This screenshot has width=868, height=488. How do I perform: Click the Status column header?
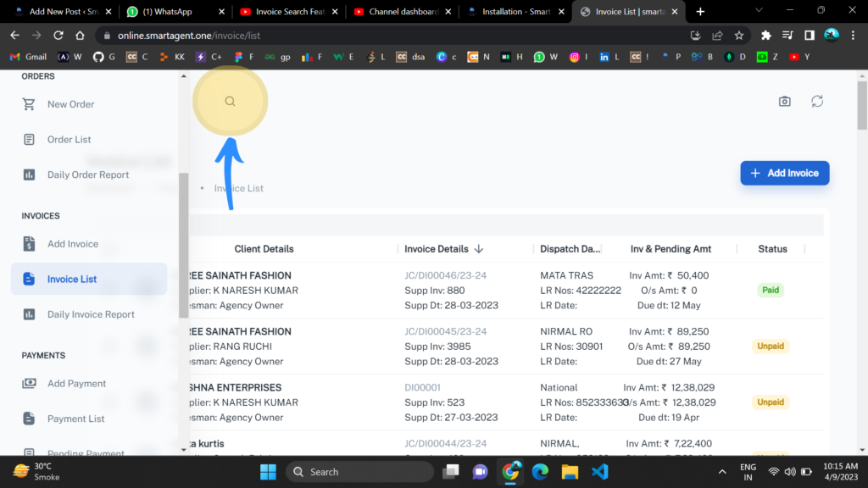tap(772, 249)
